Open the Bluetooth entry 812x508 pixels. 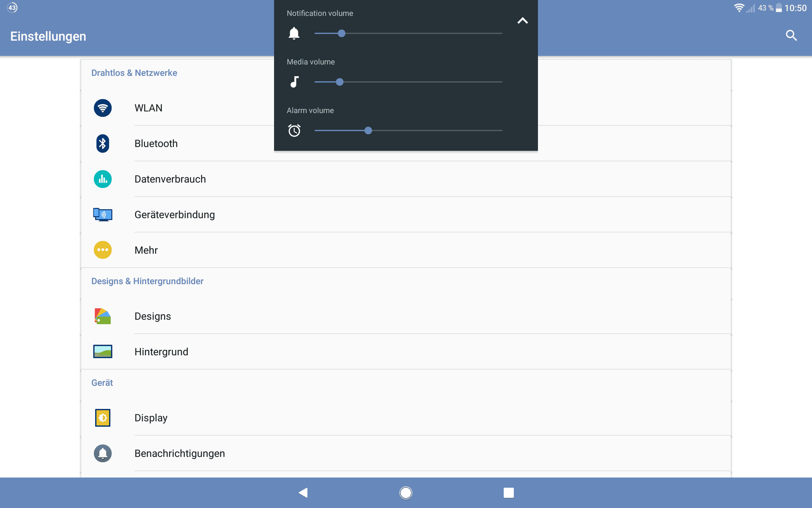[x=406, y=144]
